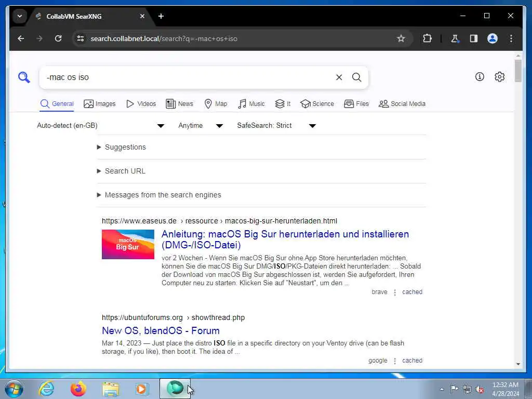The height and width of the screenshot is (399, 532).
Task: Open the Anytime time range dropdown
Action: (x=200, y=126)
